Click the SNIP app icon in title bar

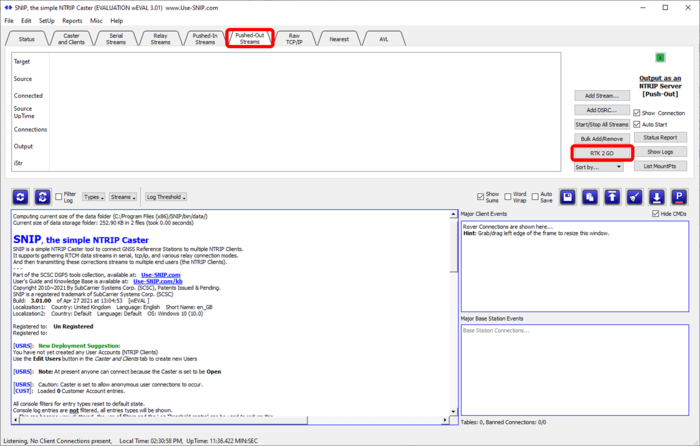click(8, 8)
